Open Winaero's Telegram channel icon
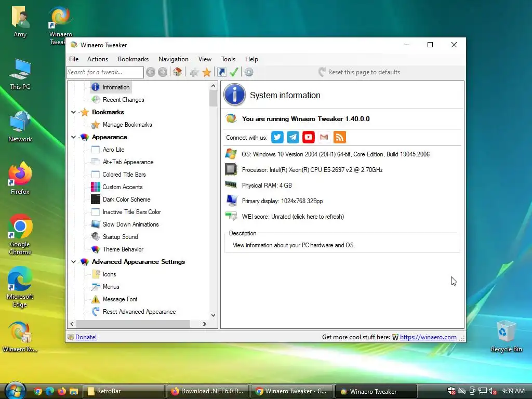Image resolution: width=532 pixels, height=399 pixels. tap(293, 137)
